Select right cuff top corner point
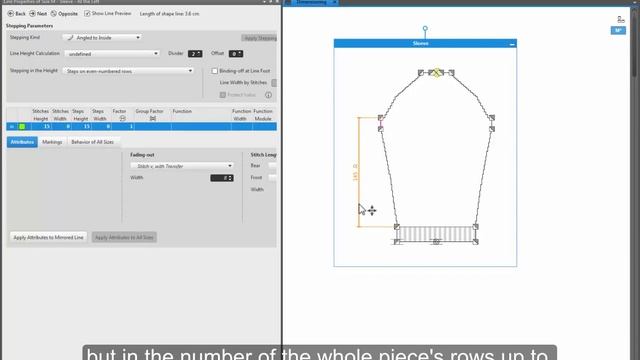Image resolution: width=640 pixels, height=360 pixels. click(476, 227)
